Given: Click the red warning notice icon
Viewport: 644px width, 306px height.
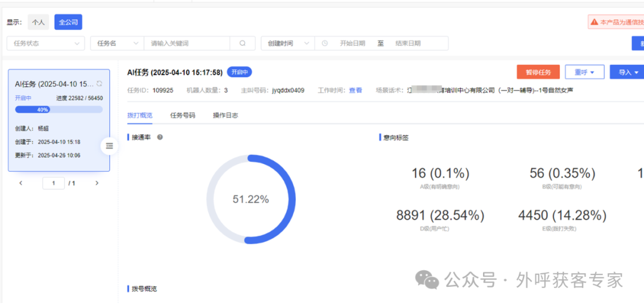Looking at the screenshot, I should click(x=594, y=22).
